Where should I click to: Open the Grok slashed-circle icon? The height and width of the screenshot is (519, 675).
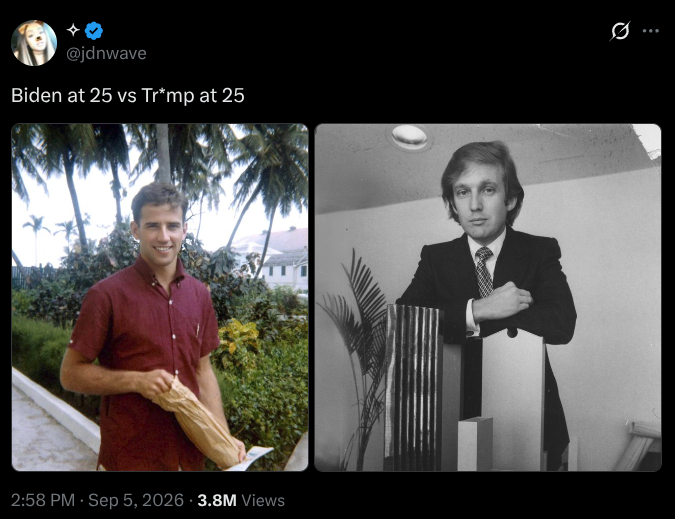[x=620, y=31]
